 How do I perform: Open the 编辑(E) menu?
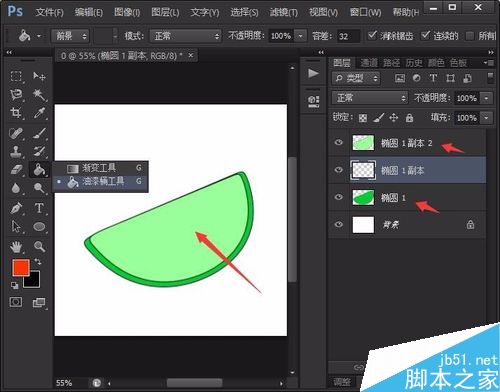click(x=89, y=13)
